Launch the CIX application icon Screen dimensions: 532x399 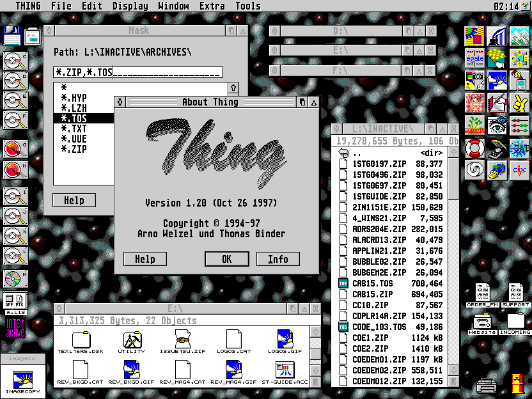coord(519,170)
